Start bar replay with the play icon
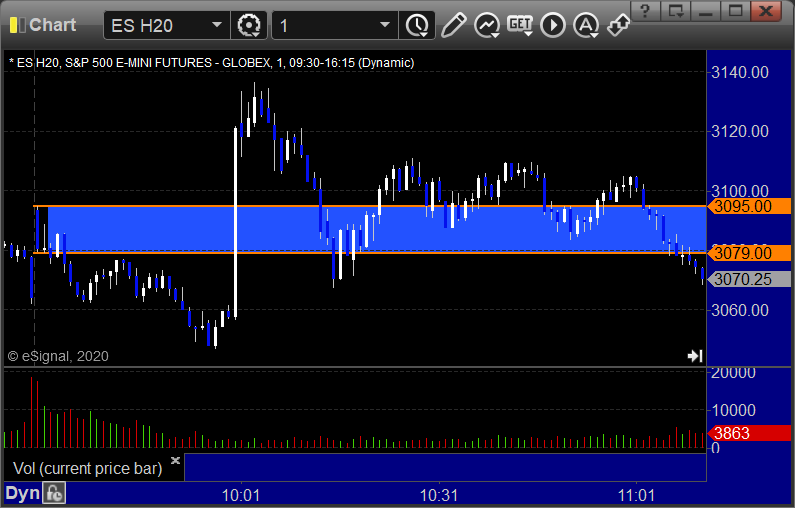Viewport: 795px width, 508px height. (553, 25)
